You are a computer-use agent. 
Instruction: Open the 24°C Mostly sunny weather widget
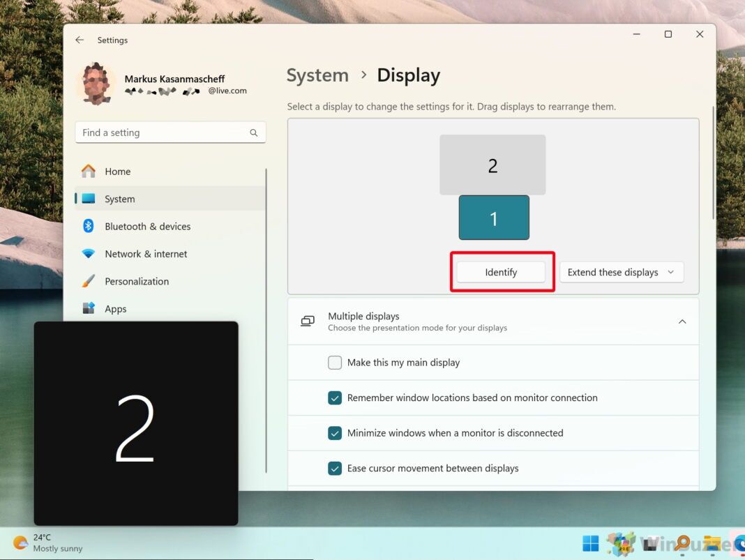(x=47, y=543)
